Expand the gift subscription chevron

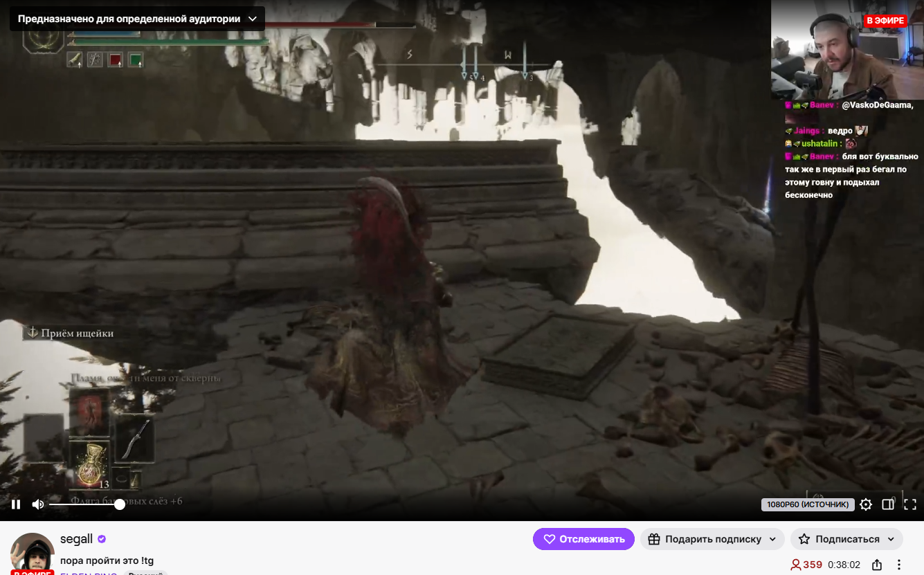coord(773,539)
